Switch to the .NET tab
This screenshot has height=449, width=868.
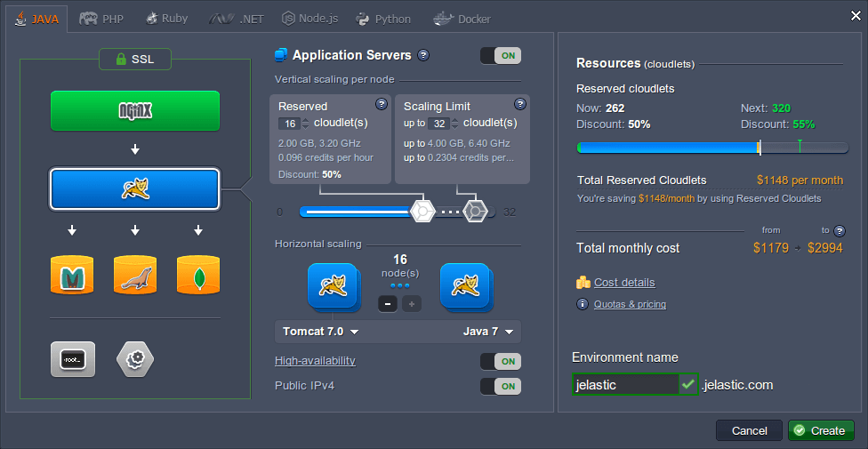click(237, 19)
